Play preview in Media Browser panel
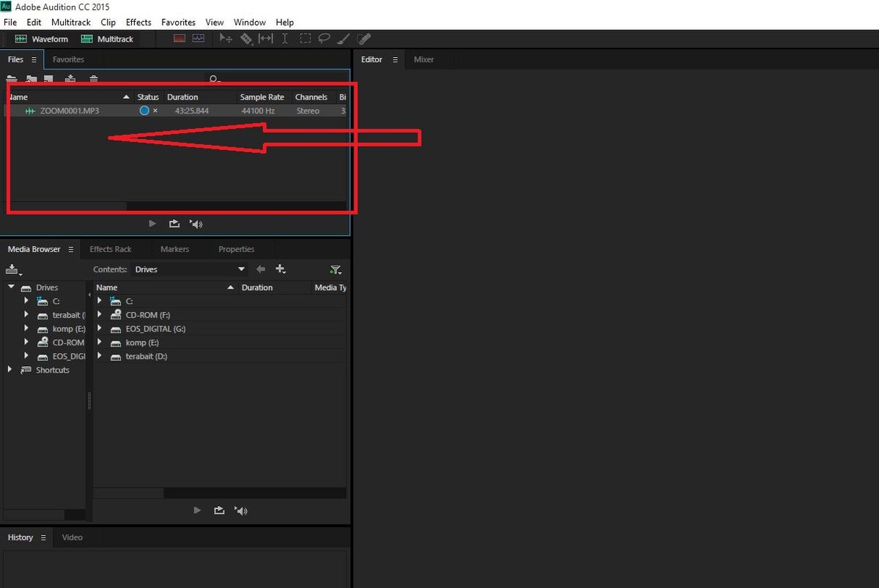This screenshot has height=588, width=879. point(196,510)
